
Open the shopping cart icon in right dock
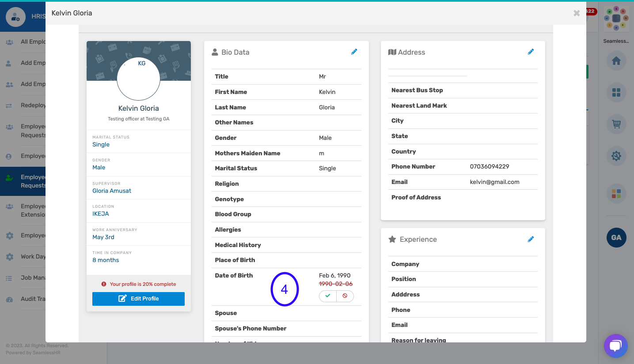pos(616,124)
